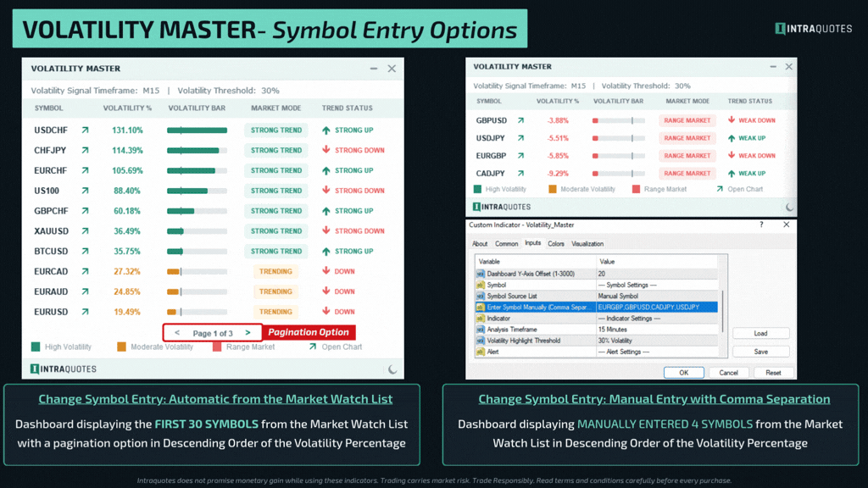Click Change Symbol Entry Automatic heading link
Screen dimensions: 868x488
pos(215,399)
